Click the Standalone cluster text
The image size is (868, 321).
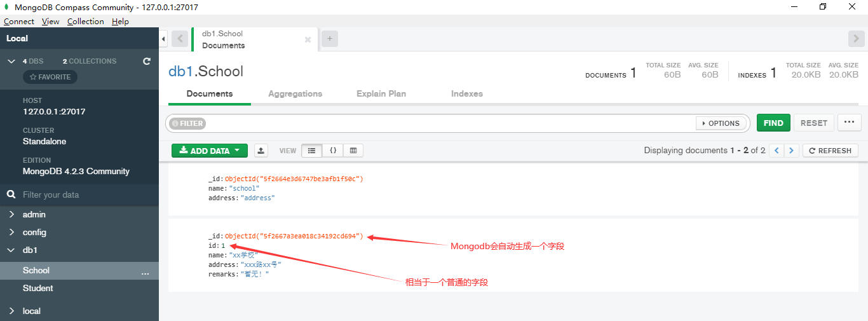pyautogui.click(x=44, y=141)
